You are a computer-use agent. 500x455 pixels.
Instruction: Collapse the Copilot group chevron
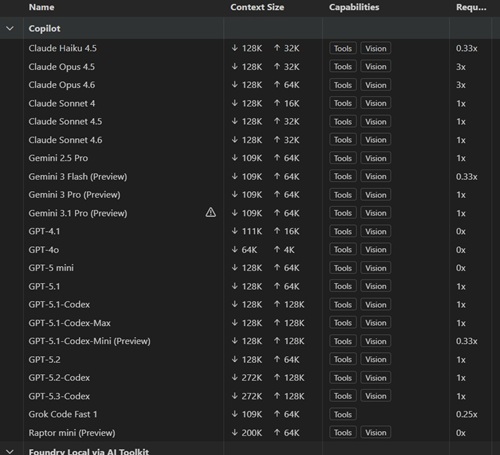click(x=10, y=28)
